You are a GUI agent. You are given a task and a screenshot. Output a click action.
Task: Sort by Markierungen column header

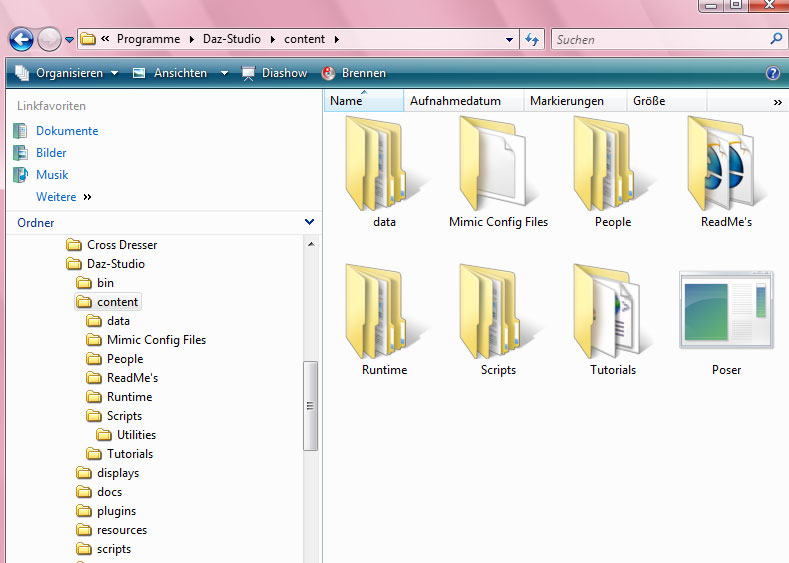pos(575,101)
